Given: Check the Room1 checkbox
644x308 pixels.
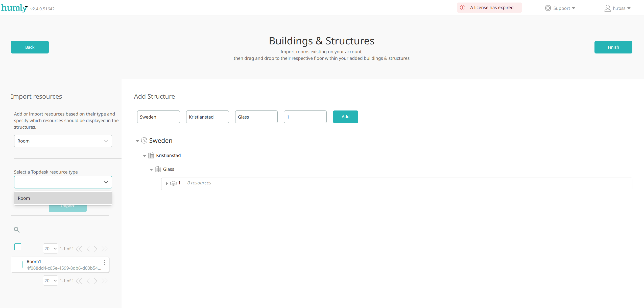Looking at the screenshot, I should [x=19, y=264].
